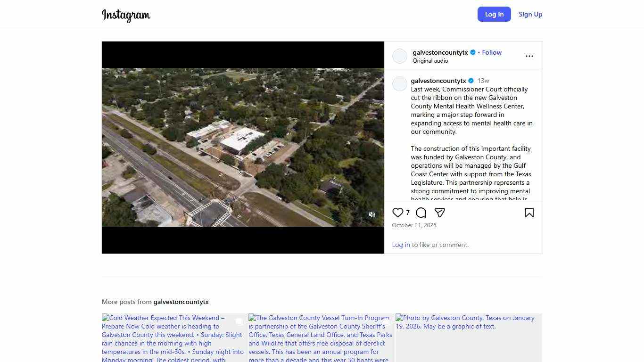The height and width of the screenshot is (362, 644).
Task: Click the galvestoncountytx username in the caption
Action: (x=438, y=81)
